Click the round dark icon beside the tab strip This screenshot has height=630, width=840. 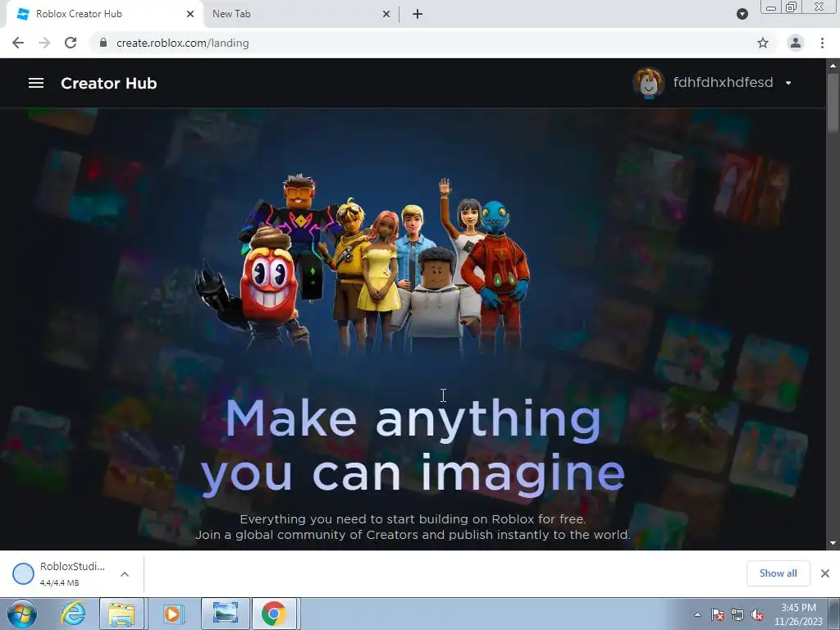pos(742,14)
